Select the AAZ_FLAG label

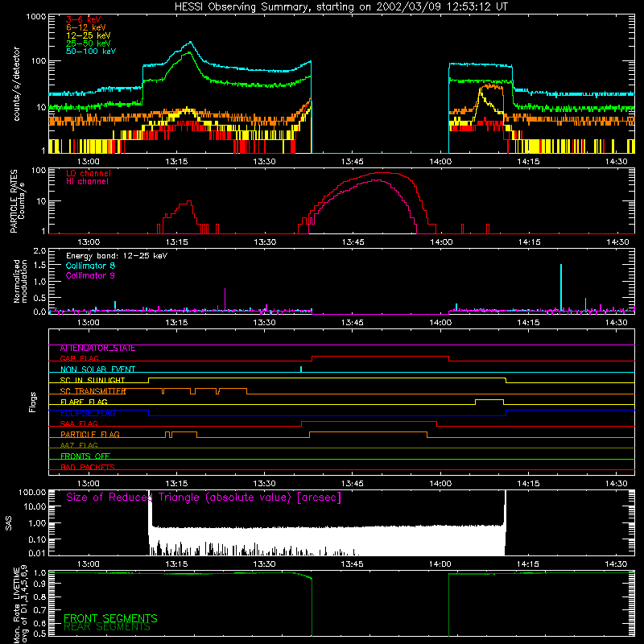(x=79, y=446)
